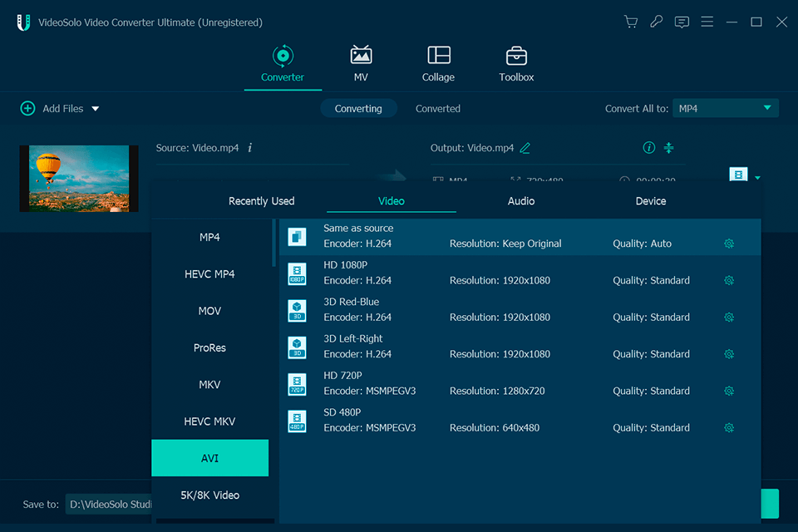Open the output format dropdown beside the file
The image size is (798, 532).
click(756, 175)
